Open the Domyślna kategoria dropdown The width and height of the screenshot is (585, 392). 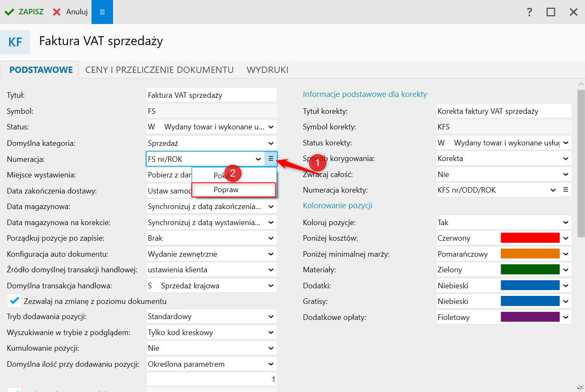point(271,143)
